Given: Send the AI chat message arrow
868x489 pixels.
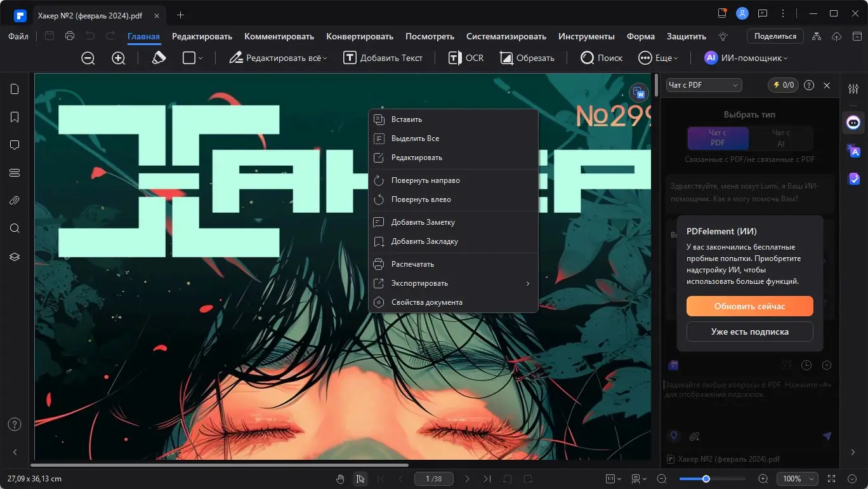Looking at the screenshot, I should pos(827,436).
